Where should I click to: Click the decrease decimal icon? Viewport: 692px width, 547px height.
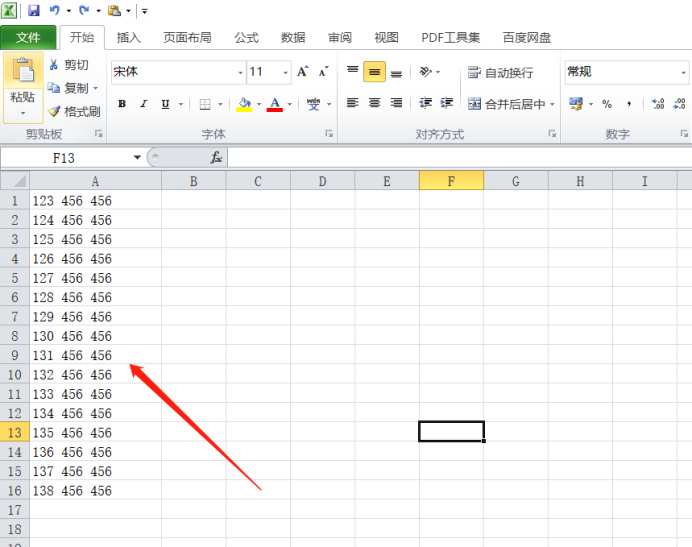[x=679, y=104]
